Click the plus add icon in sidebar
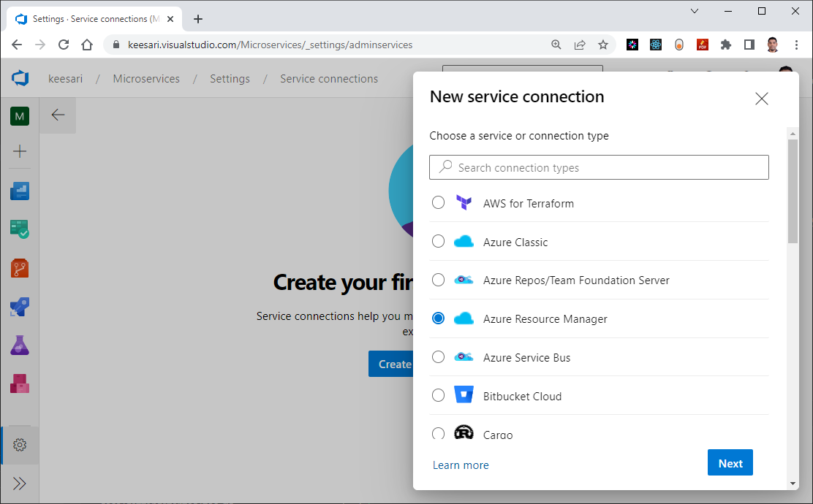This screenshot has width=813, height=504. coord(20,151)
